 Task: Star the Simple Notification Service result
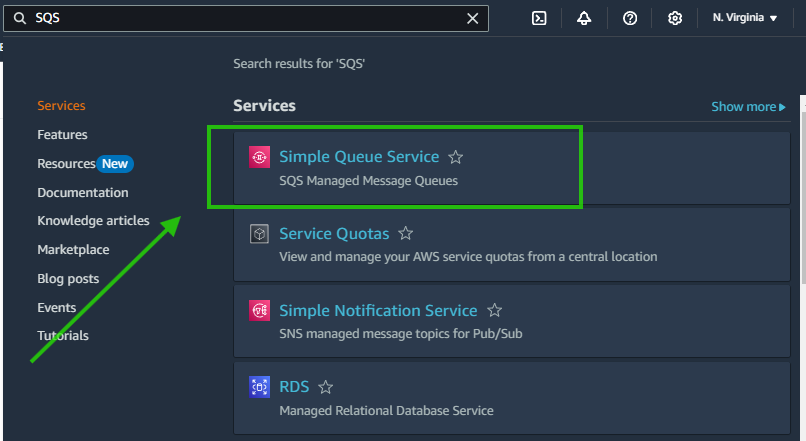coord(494,311)
